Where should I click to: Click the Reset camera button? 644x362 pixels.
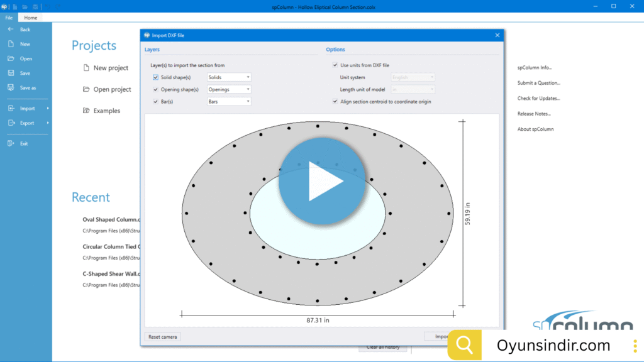click(x=163, y=337)
